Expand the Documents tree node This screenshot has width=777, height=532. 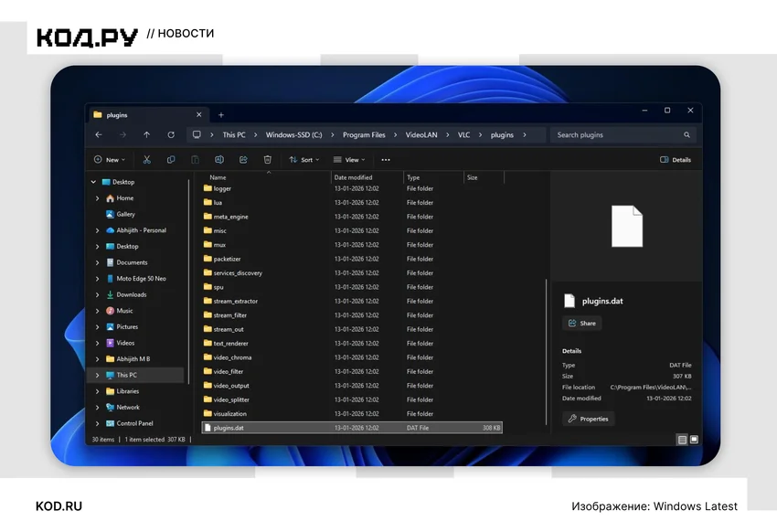point(97,262)
